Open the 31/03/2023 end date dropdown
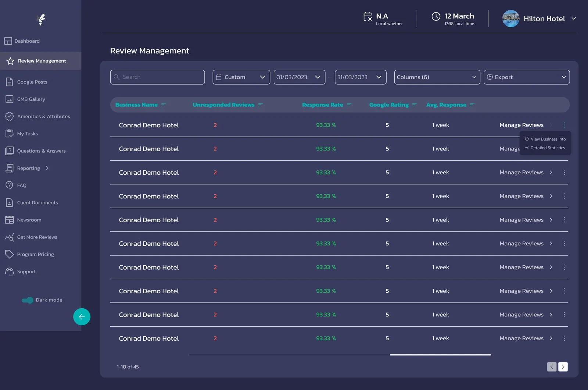The image size is (588, 390). pyautogui.click(x=361, y=77)
